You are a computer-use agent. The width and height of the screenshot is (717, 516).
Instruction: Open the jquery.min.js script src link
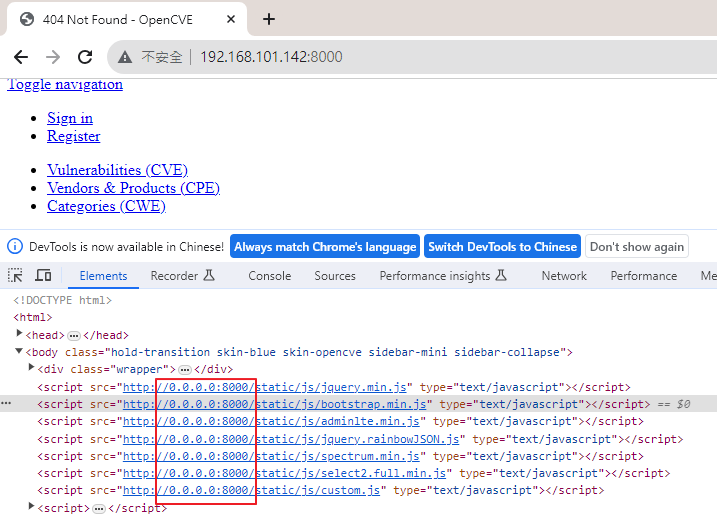click(x=265, y=387)
